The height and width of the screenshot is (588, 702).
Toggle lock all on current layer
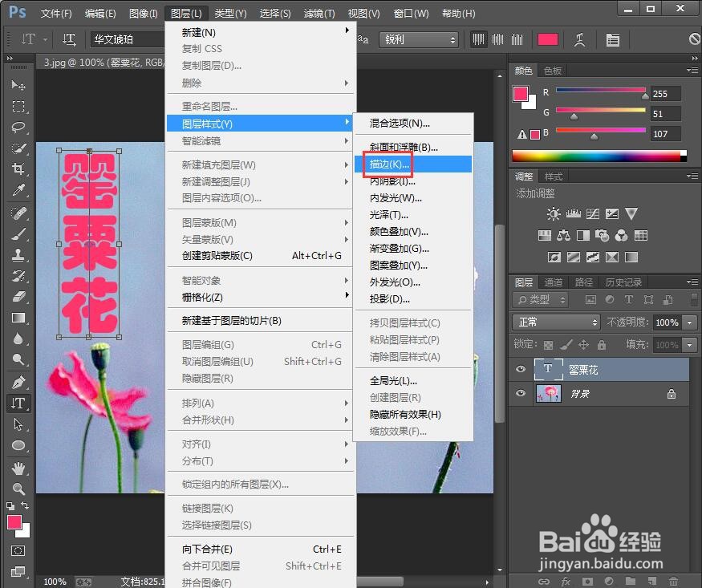(602, 345)
